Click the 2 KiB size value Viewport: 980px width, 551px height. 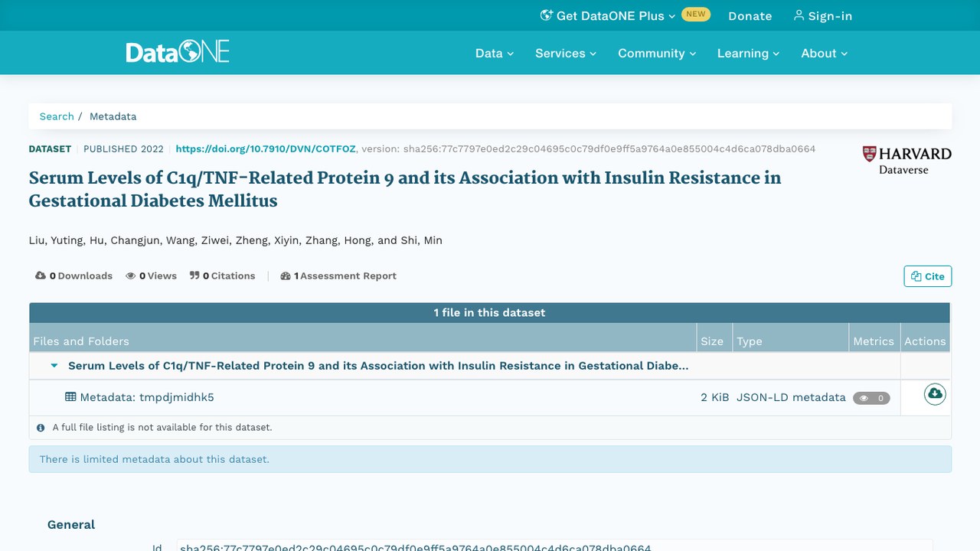click(715, 397)
